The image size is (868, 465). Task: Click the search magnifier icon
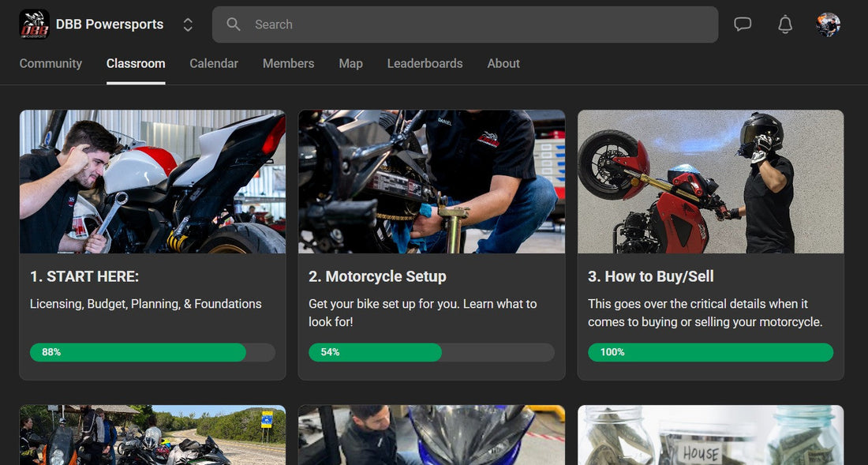pyautogui.click(x=234, y=24)
